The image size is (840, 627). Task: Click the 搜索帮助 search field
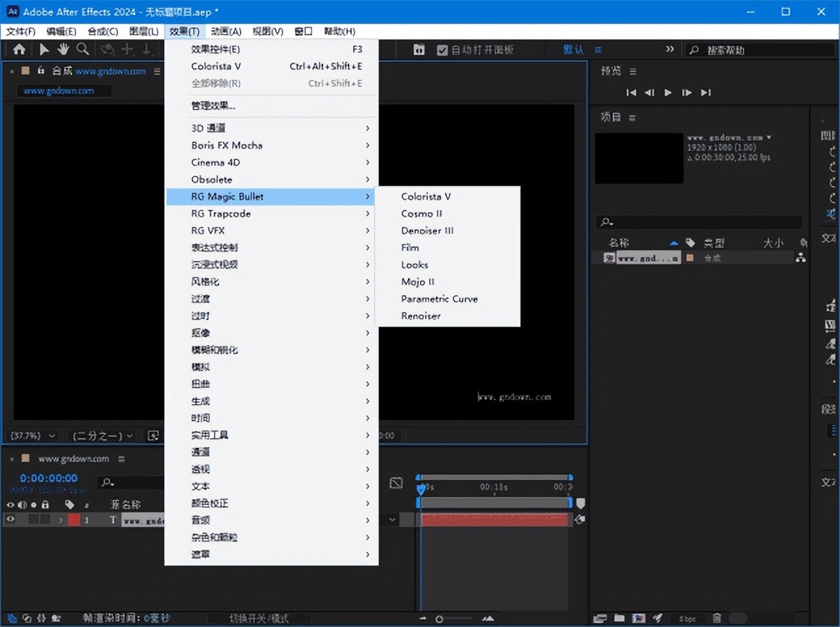pyautogui.click(x=761, y=50)
